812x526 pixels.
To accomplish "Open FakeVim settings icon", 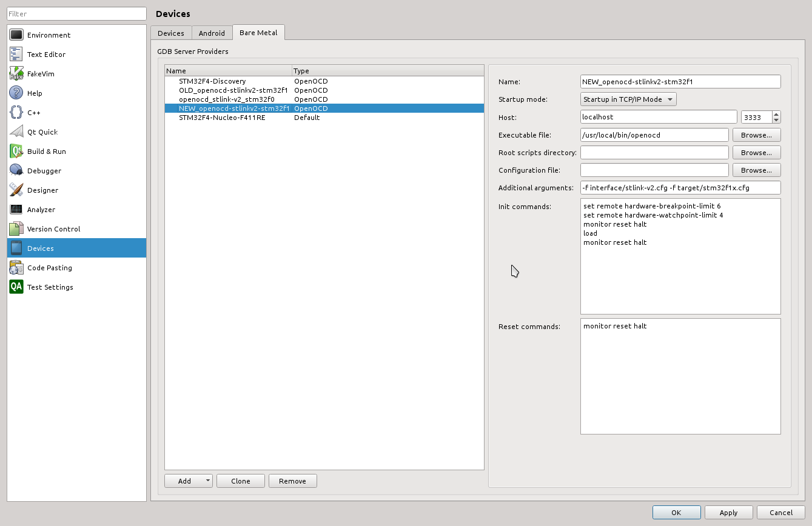I will click(x=16, y=74).
